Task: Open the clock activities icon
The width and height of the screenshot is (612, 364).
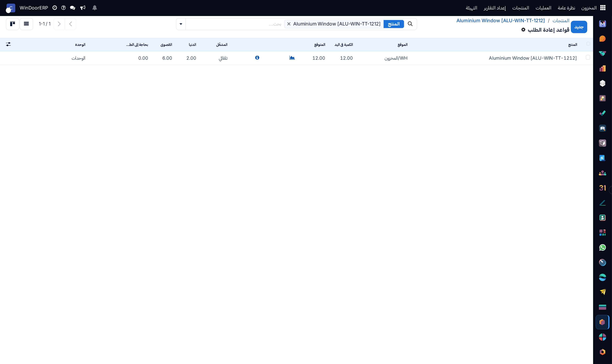Action: [54, 8]
